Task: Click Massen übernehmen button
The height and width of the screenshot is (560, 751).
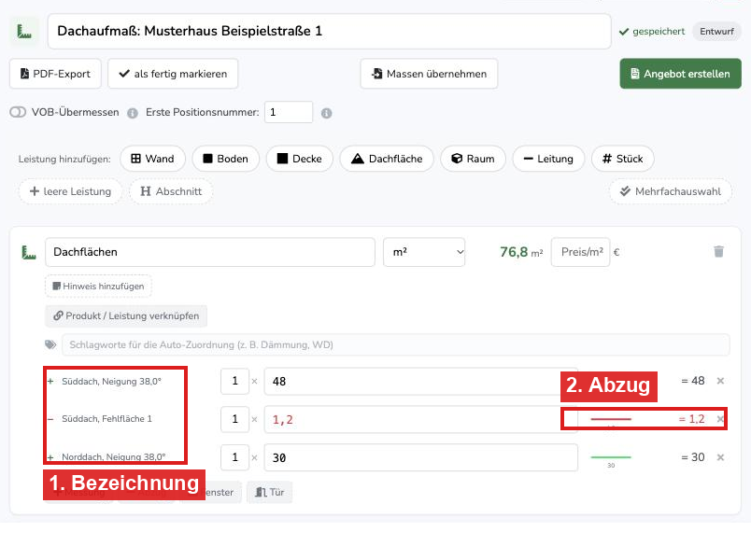Action: (429, 74)
